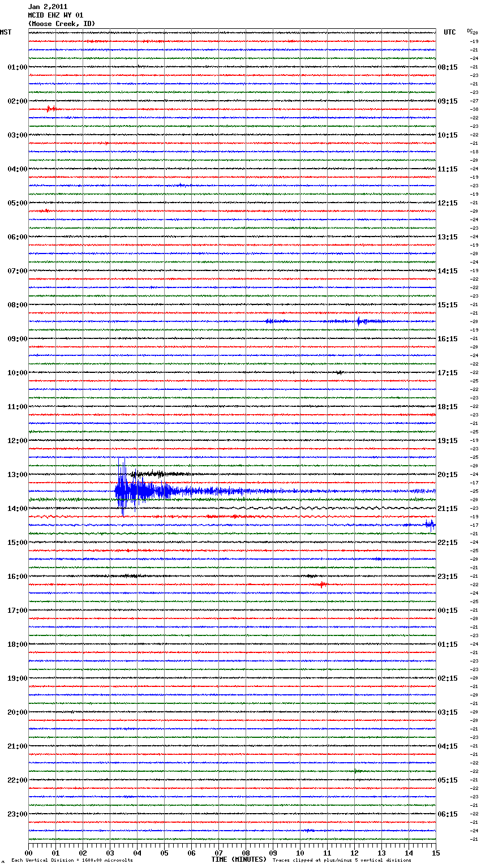Click the UTC time label "12:15"

(x=448, y=203)
